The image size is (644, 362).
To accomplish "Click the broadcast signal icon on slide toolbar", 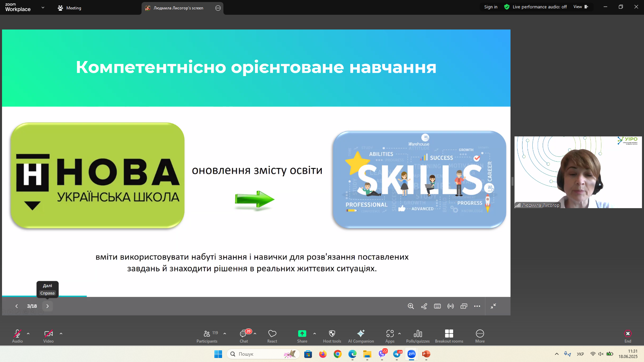I will [x=450, y=306].
